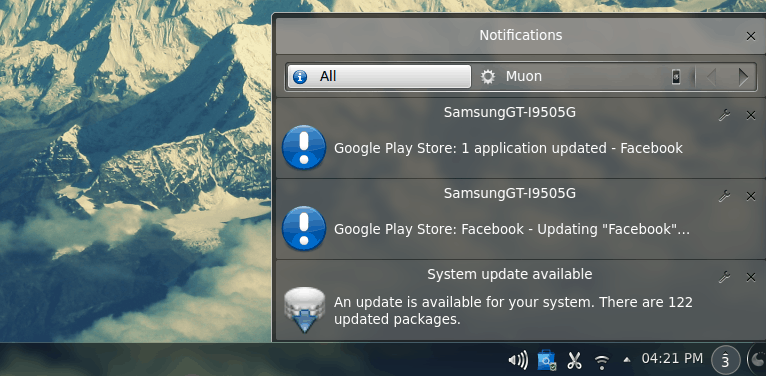Go to previous tab with left arrow
The height and width of the screenshot is (376, 766).
[711, 77]
